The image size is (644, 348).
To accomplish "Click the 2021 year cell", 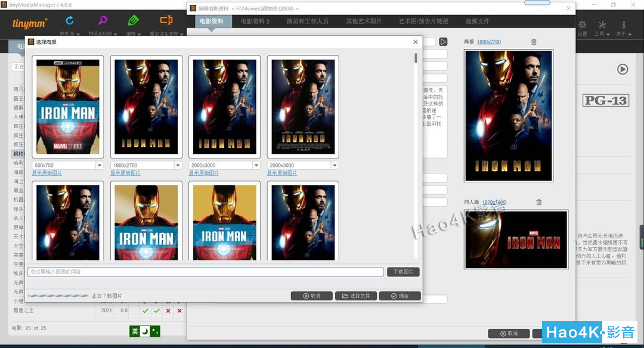I will (x=106, y=310).
